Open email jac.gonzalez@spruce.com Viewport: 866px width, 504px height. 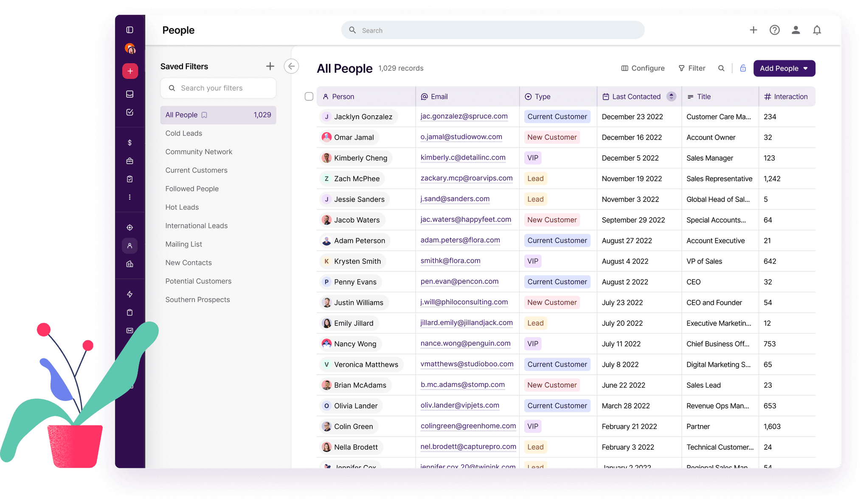[464, 116]
